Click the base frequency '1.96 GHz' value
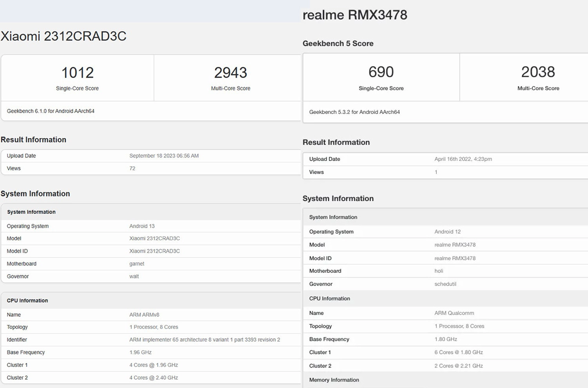The image size is (588, 388). tap(140, 352)
